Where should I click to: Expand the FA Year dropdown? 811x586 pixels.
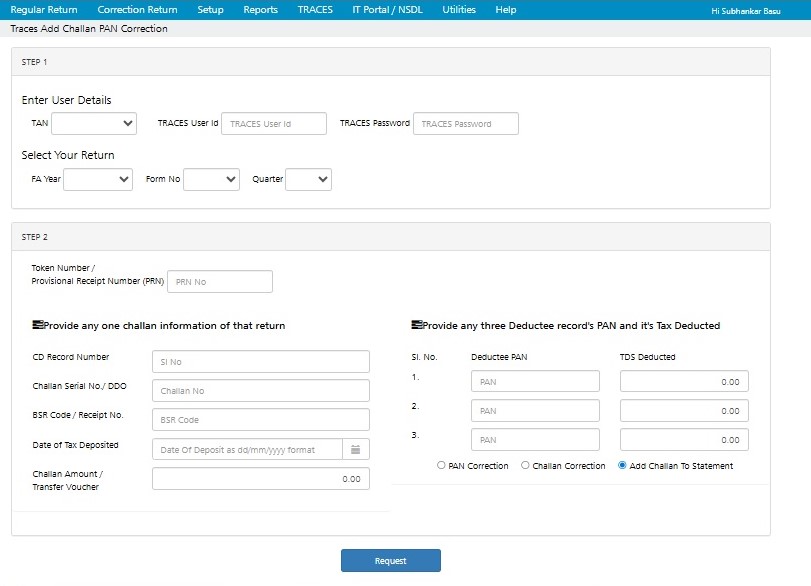coord(98,179)
